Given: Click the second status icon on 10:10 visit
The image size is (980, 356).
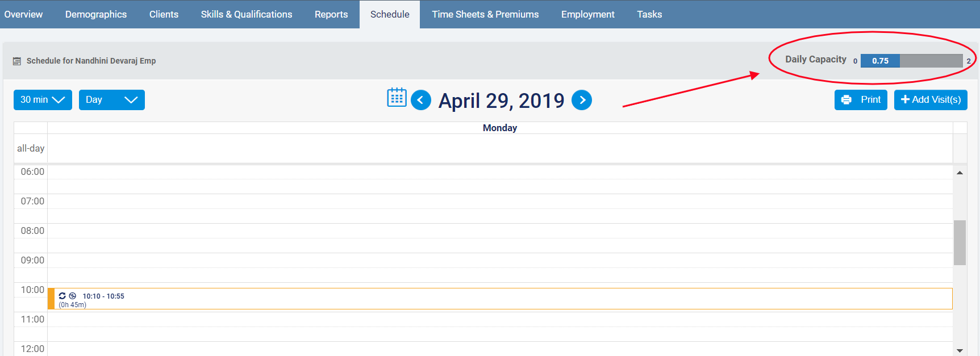Looking at the screenshot, I should [72, 296].
